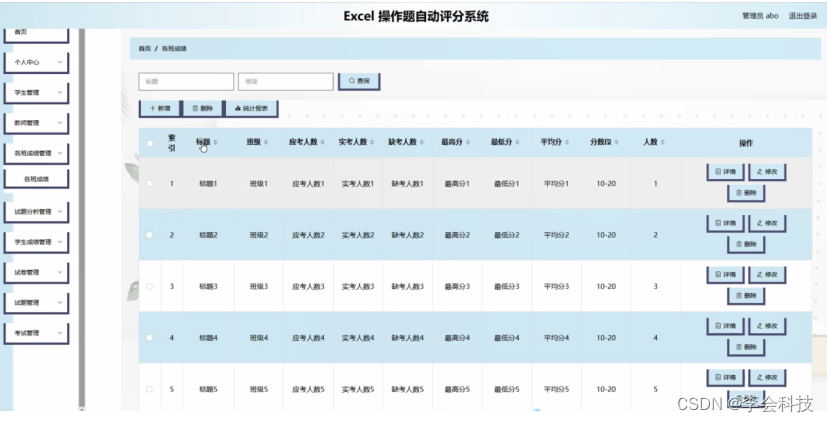
Task: Open 详情 for row 标题3
Action: click(x=725, y=274)
